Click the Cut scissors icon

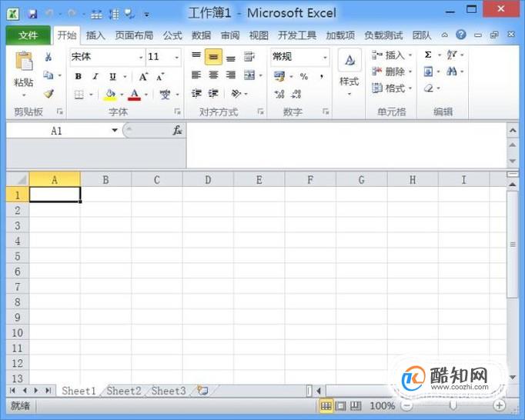click(48, 57)
